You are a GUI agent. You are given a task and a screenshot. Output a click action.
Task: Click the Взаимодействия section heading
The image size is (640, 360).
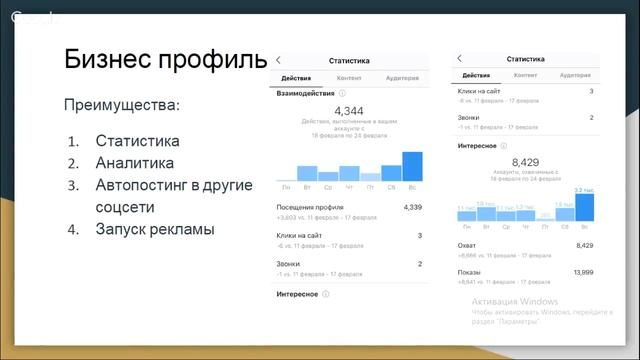coord(305,93)
